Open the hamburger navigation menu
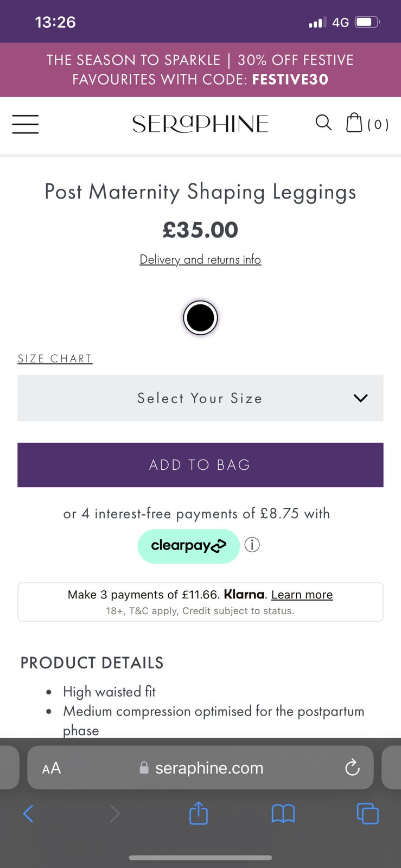This screenshot has width=401, height=868. (26, 124)
